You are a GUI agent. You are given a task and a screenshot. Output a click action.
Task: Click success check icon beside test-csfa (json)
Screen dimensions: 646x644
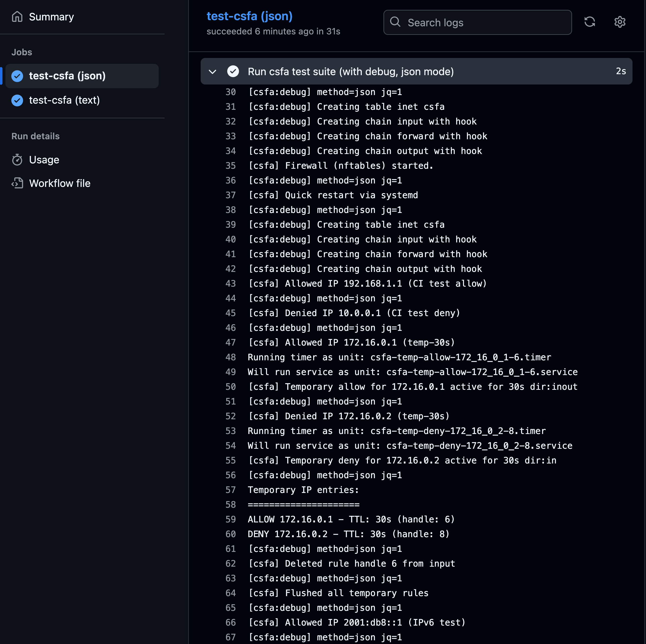pyautogui.click(x=17, y=76)
